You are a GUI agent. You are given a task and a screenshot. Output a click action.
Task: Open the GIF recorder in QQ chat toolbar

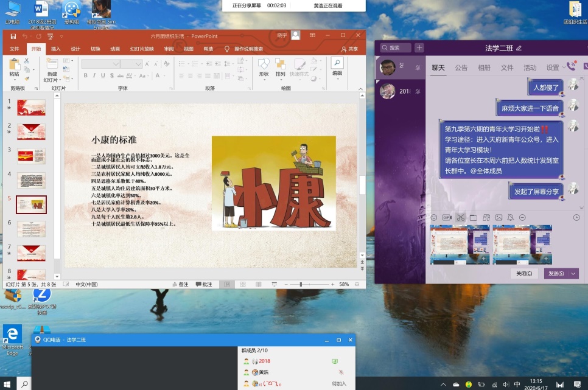447,217
